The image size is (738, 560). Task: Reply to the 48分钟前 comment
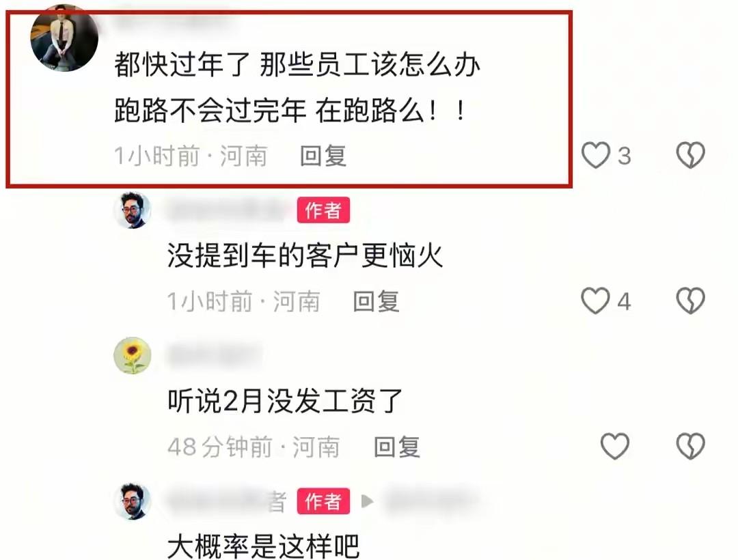pyautogui.click(x=397, y=447)
